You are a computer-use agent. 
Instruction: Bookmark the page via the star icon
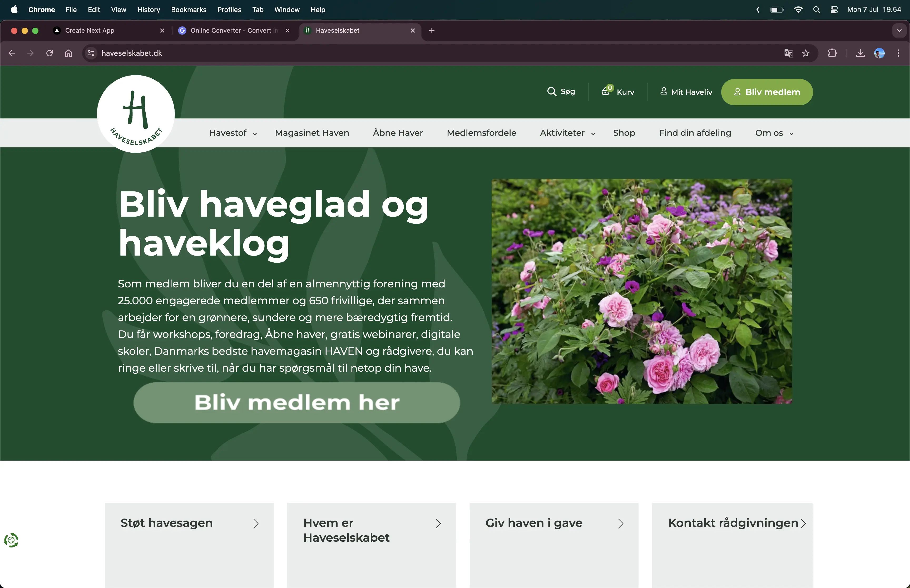pos(806,53)
